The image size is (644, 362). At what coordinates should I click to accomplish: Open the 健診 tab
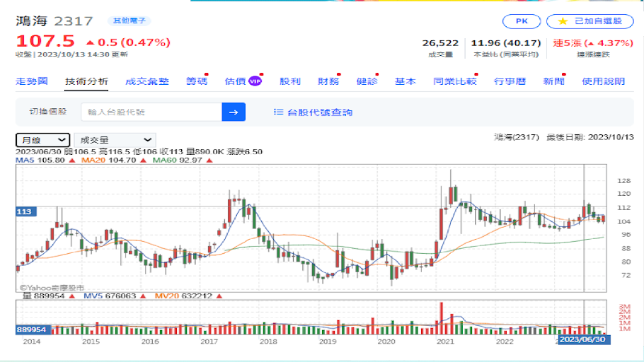point(367,81)
